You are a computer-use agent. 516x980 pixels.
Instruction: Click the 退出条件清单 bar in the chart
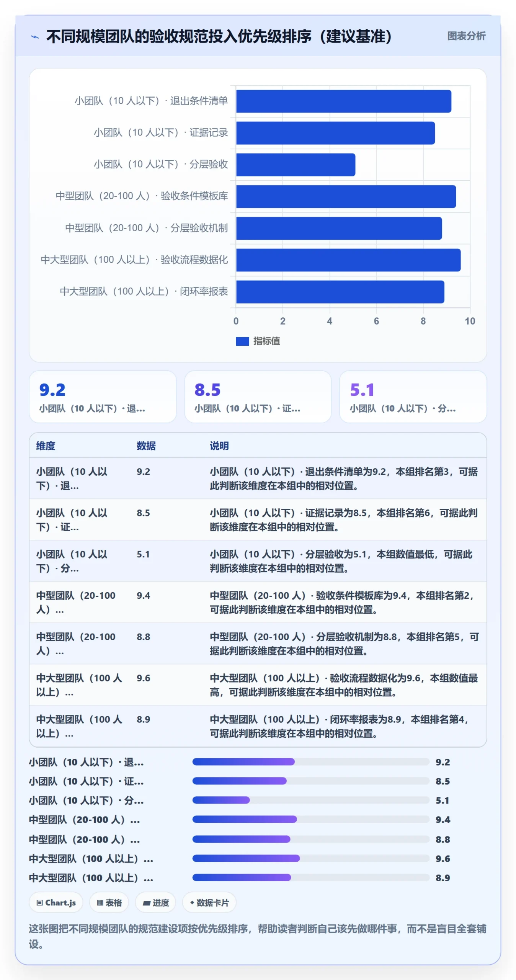(x=343, y=101)
